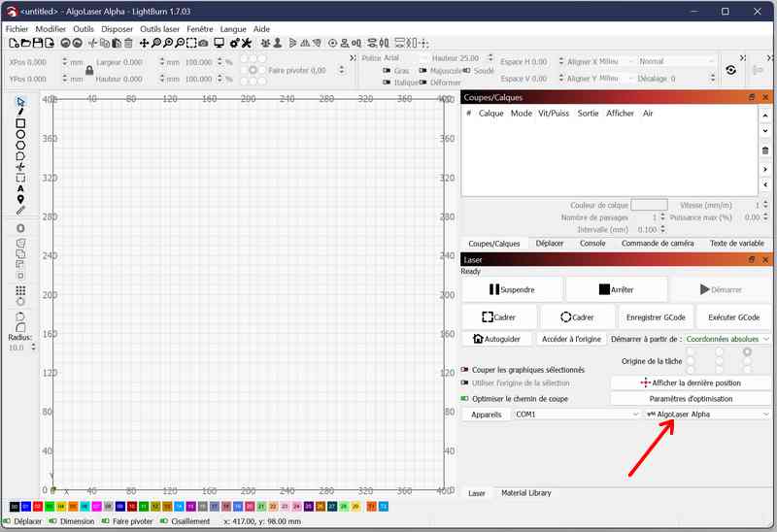Open the Normal style dropdown

click(676, 61)
